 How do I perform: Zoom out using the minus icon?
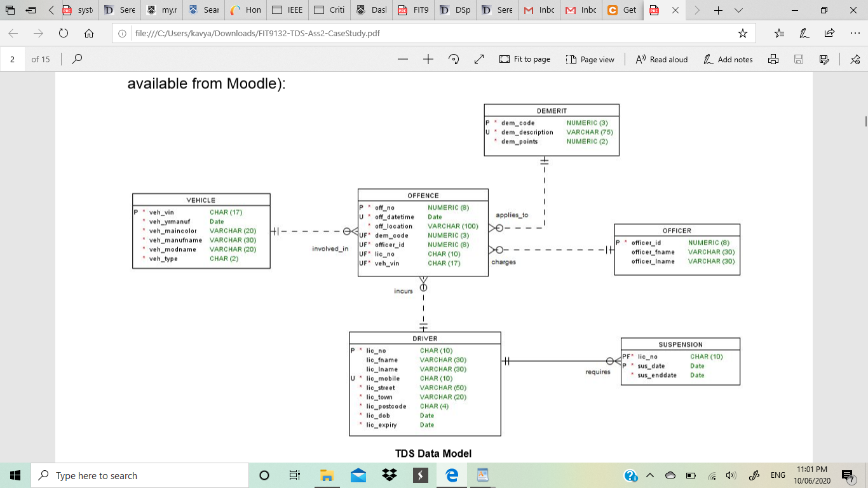pos(402,58)
